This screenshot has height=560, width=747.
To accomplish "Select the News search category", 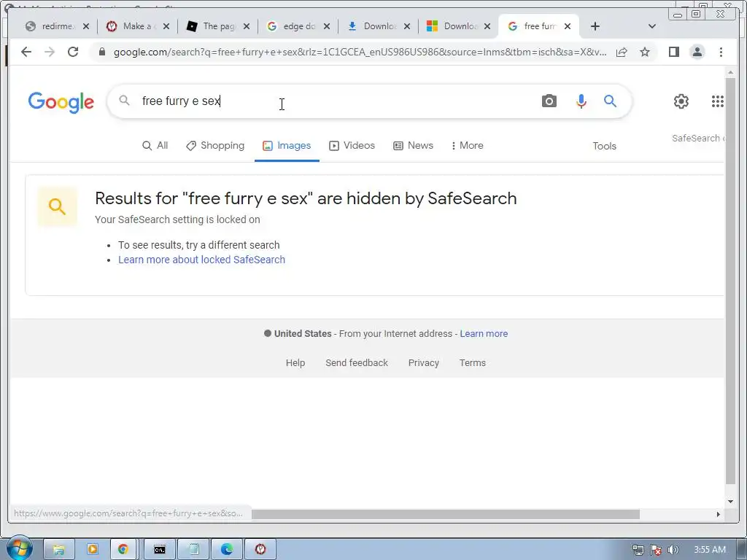I will tap(413, 145).
